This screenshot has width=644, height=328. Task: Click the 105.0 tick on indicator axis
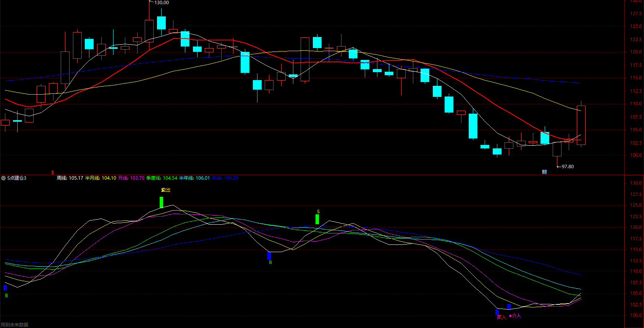click(636, 294)
